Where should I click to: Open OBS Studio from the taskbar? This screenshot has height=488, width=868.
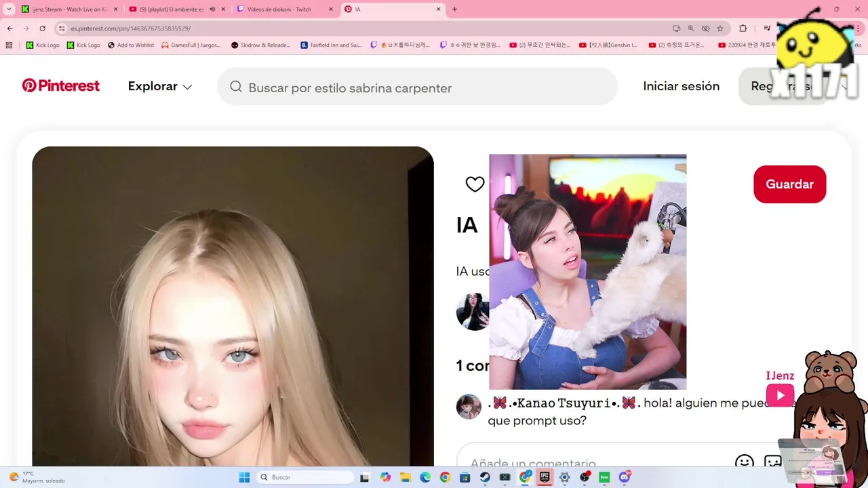pyautogui.click(x=585, y=477)
